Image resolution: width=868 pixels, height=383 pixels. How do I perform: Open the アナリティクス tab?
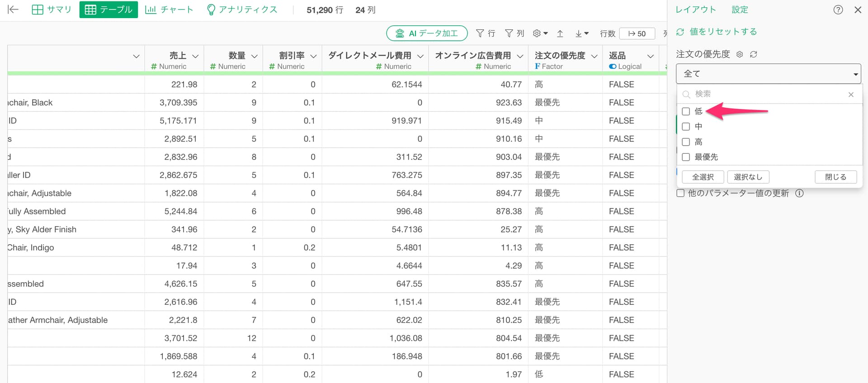[x=241, y=9]
